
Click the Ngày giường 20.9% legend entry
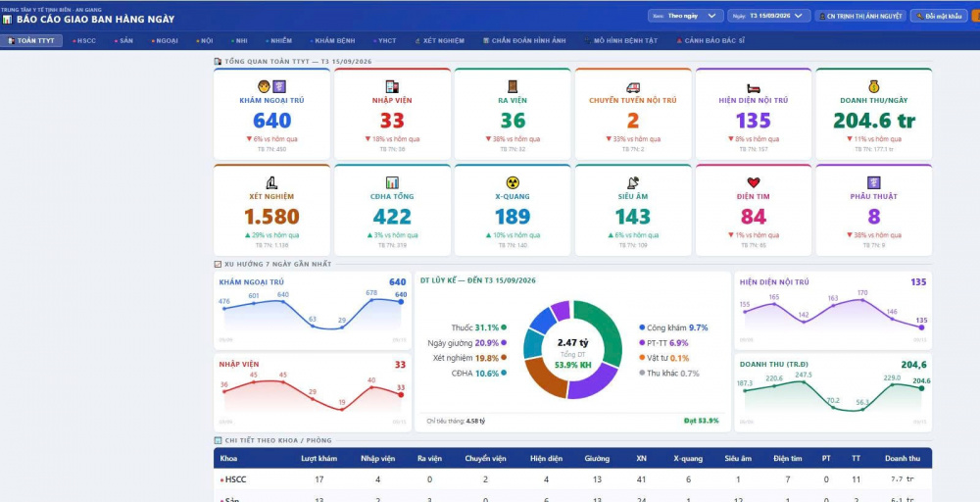466,342
